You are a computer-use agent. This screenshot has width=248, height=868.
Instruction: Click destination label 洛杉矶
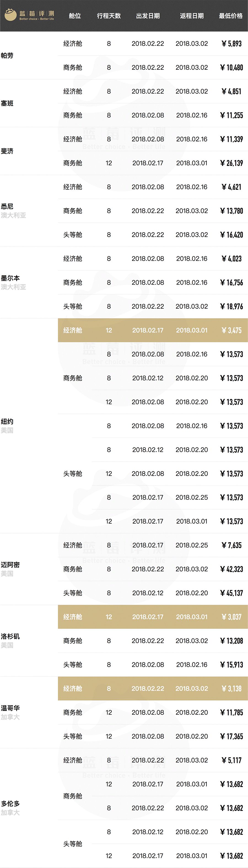tap(10, 637)
